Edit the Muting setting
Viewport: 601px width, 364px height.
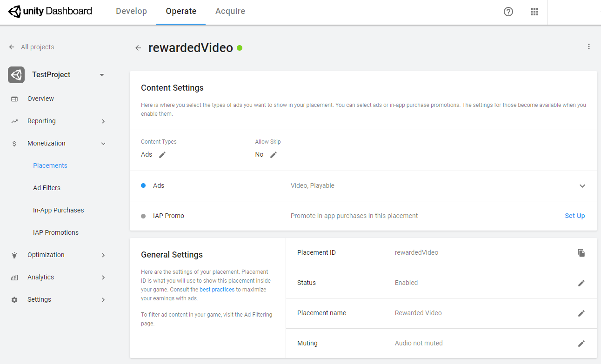point(581,344)
